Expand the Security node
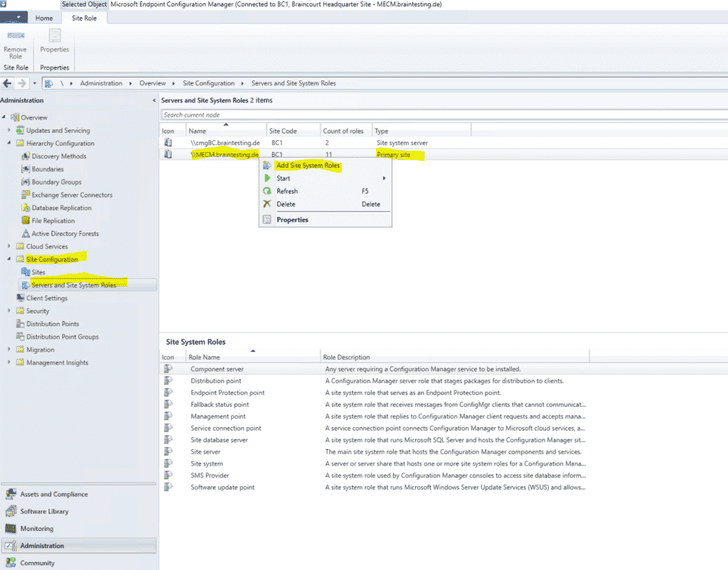 (x=10, y=311)
